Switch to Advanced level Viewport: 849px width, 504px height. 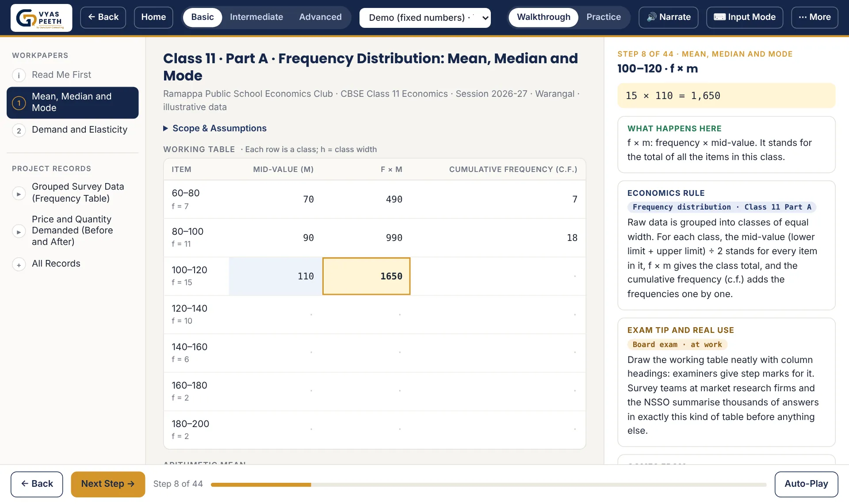(320, 17)
